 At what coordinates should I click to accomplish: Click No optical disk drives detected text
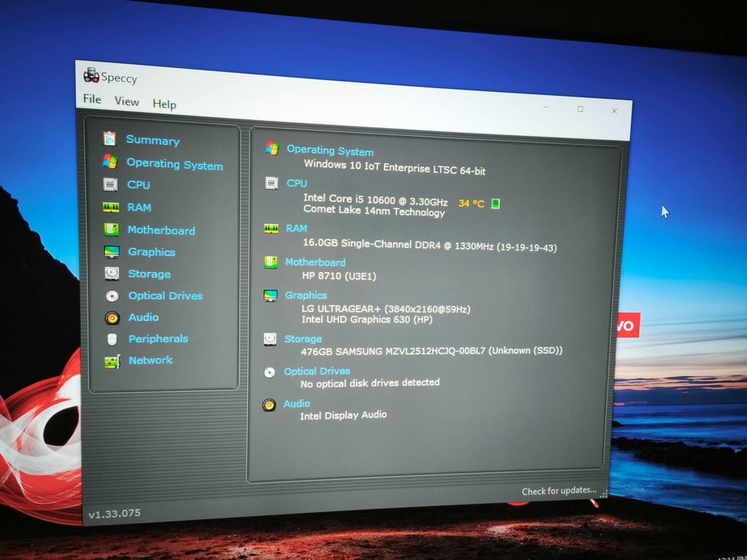click(x=370, y=383)
